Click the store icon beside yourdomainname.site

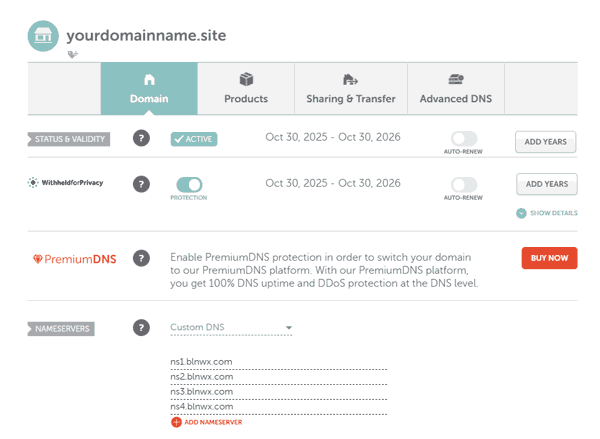(x=43, y=36)
